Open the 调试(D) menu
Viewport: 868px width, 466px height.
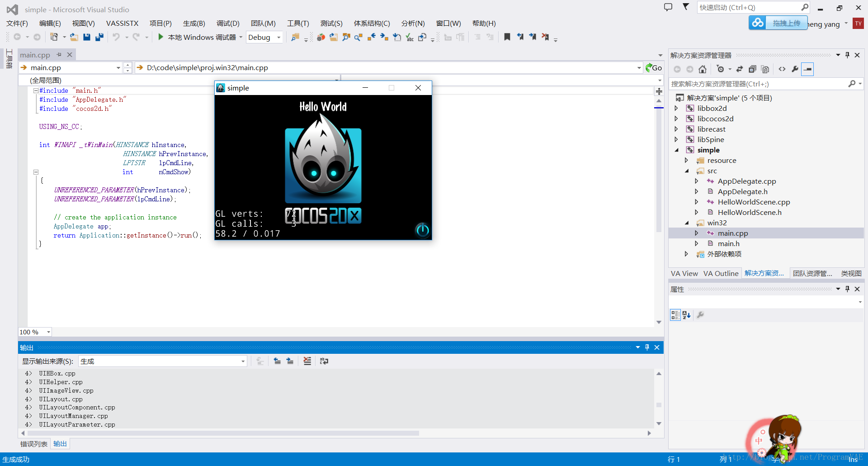click(x=228, y=24)
